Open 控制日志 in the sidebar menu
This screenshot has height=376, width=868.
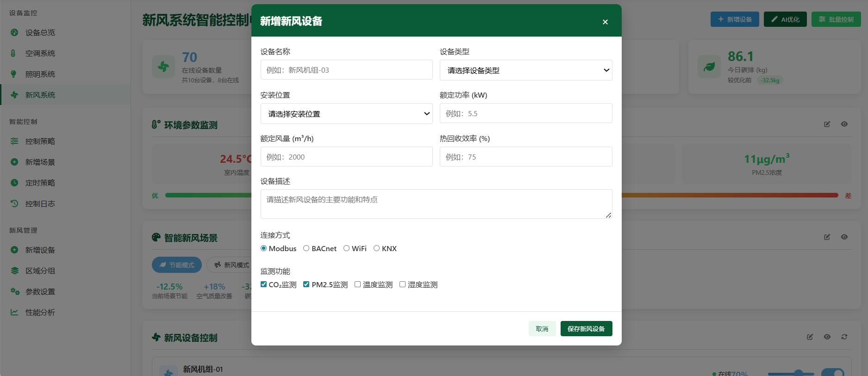[40, 203]
